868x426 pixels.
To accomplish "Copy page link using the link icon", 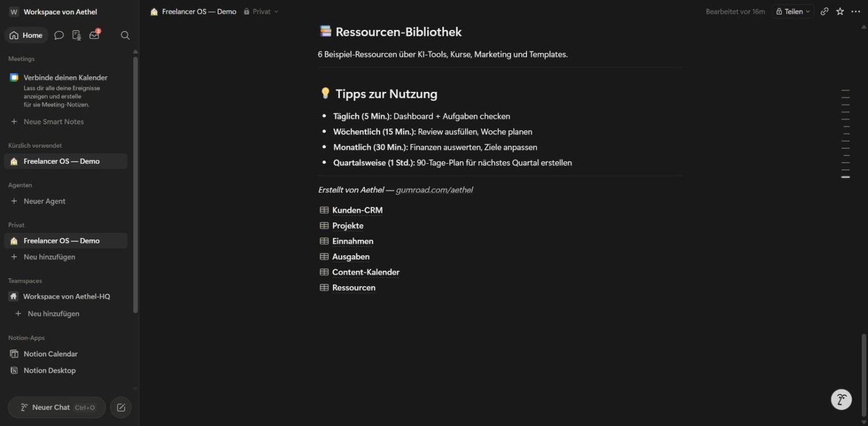I will [x=825, y=12].
